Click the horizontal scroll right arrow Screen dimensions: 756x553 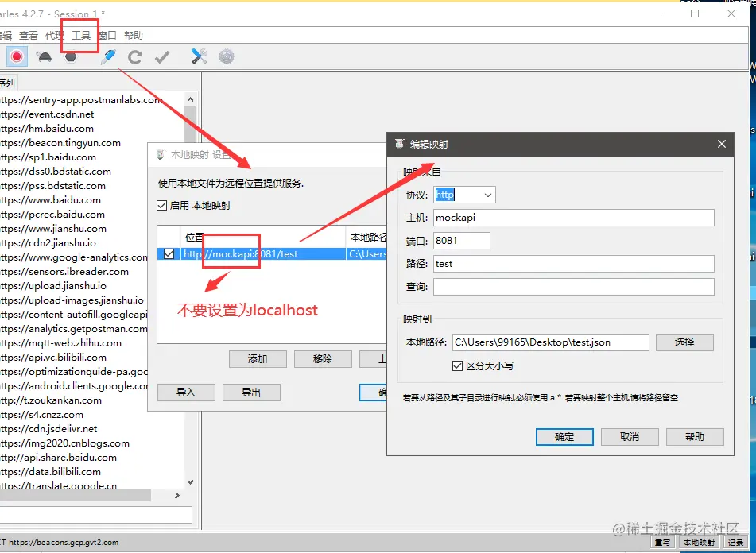coord(177,495)
